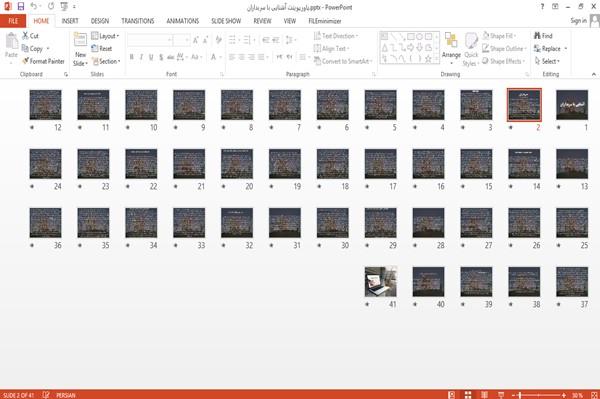The width and height of the screenshot is (600, 399).
Task: Click Slide Sorter view icon in status bar
Action: coord(468,395)
